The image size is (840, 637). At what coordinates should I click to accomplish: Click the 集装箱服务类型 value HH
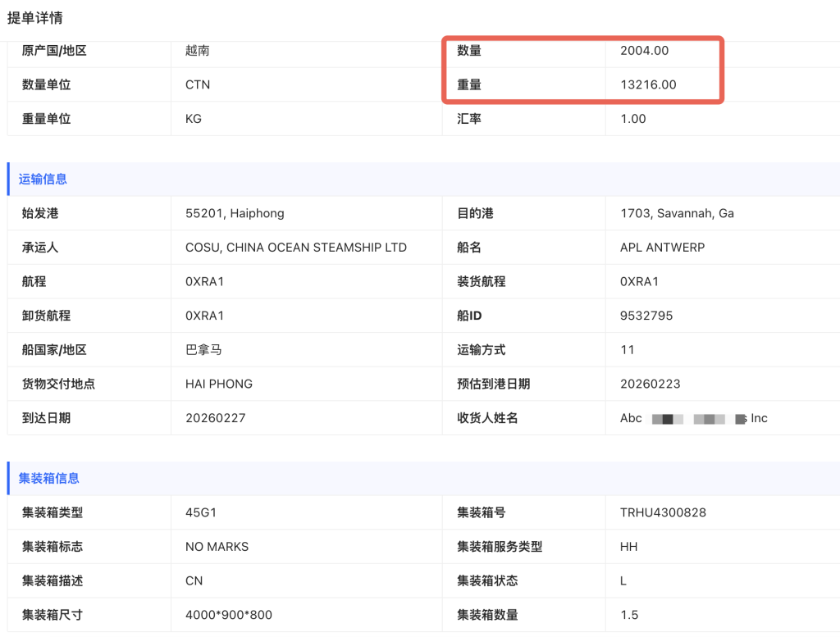[x=629, y=547]
